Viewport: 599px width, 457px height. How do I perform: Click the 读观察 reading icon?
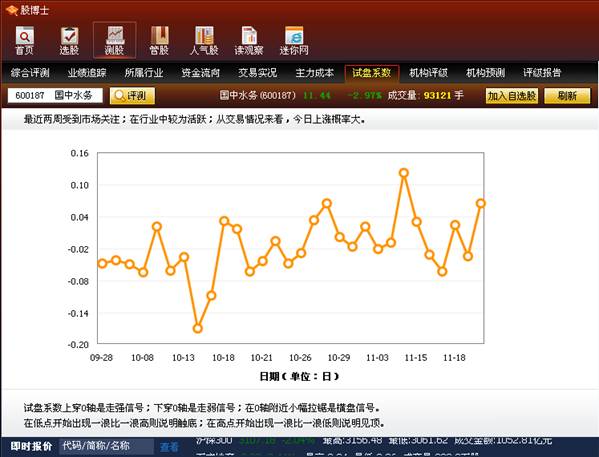click(x=249, y=40)
